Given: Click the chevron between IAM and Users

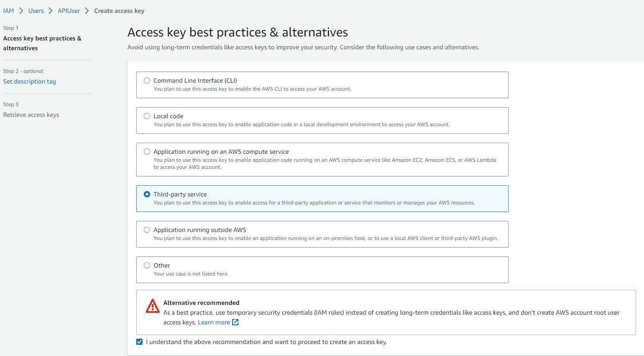Looking at the screenshot, I should (21, 11).
